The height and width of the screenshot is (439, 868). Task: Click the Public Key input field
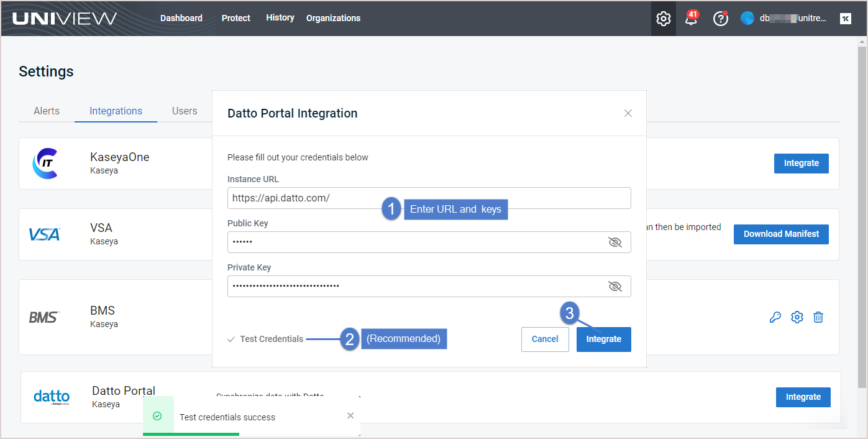[x=429, y=242]
